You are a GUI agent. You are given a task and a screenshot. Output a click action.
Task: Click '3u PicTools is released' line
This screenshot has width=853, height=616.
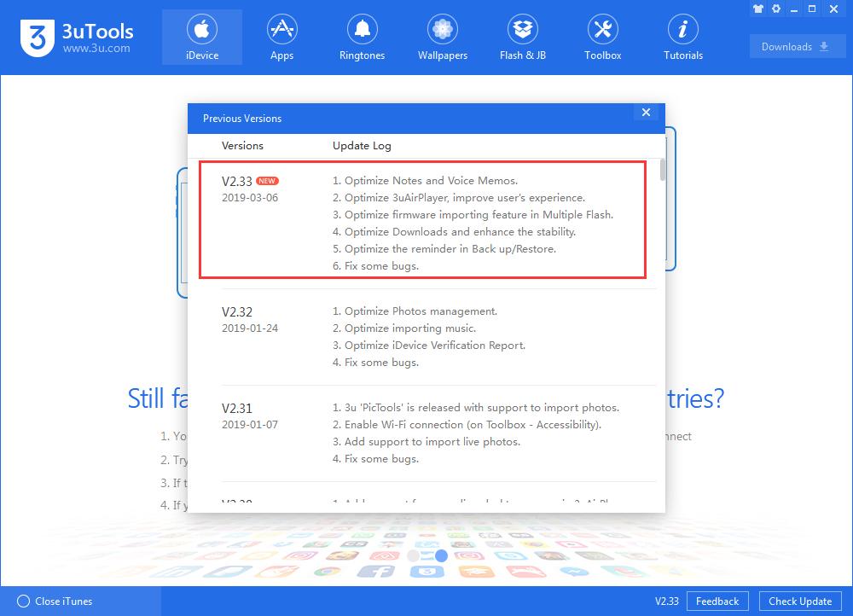pos(476,408)
